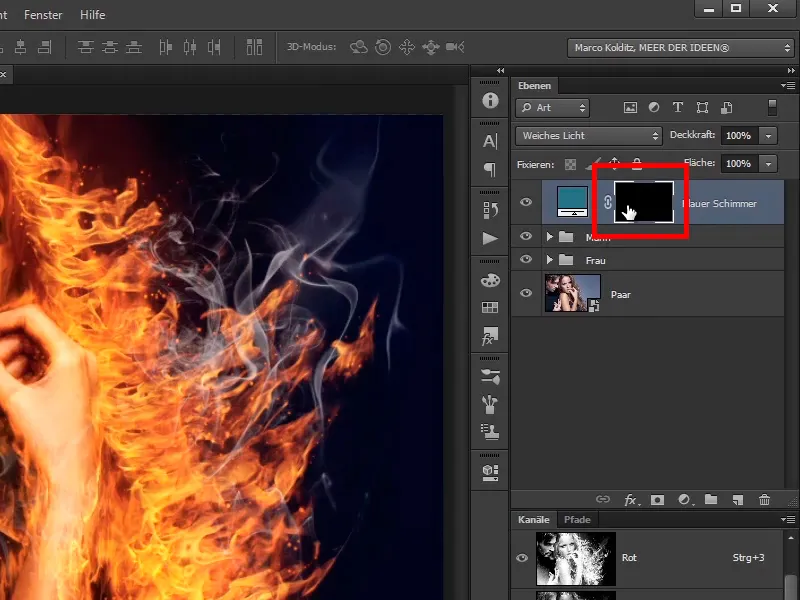
Task: Hide the Blauer Schimmer layer
Action: [x=526, y=202]
